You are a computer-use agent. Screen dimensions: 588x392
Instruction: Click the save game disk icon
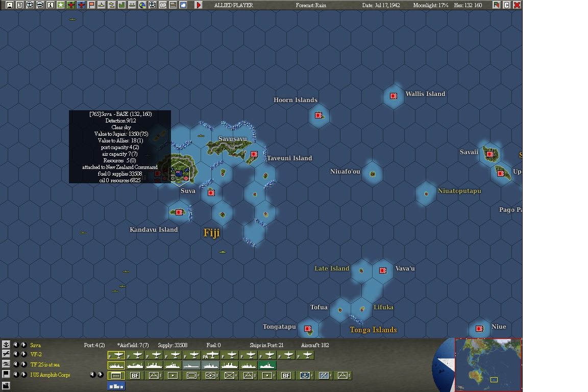tap(10, 5)
